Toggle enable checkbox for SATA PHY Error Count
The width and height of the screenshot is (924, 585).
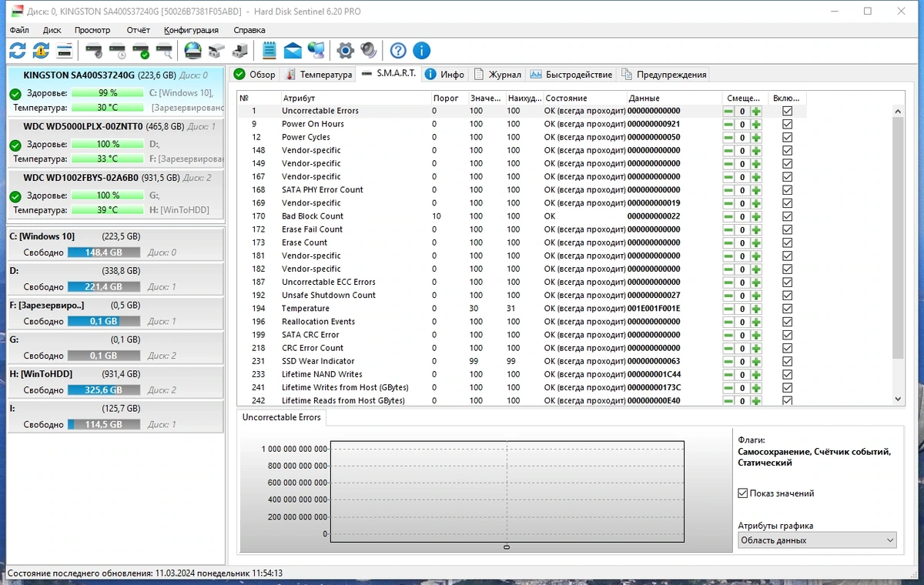coord(787,190)
